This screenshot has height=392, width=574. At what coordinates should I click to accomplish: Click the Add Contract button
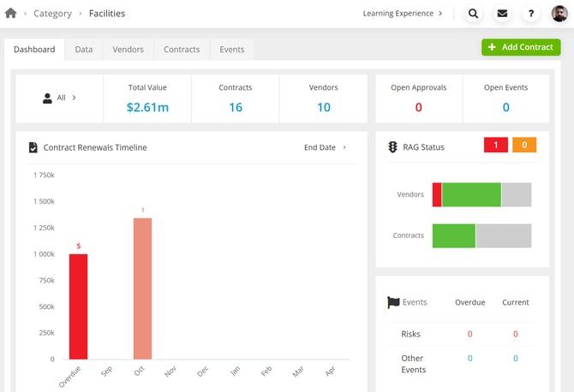(521, 47)
